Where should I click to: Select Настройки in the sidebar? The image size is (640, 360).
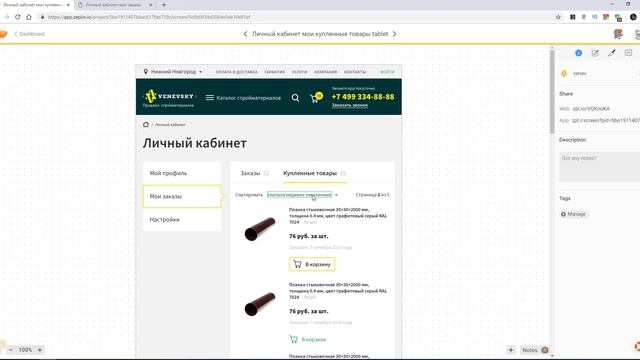click(182, 220)
